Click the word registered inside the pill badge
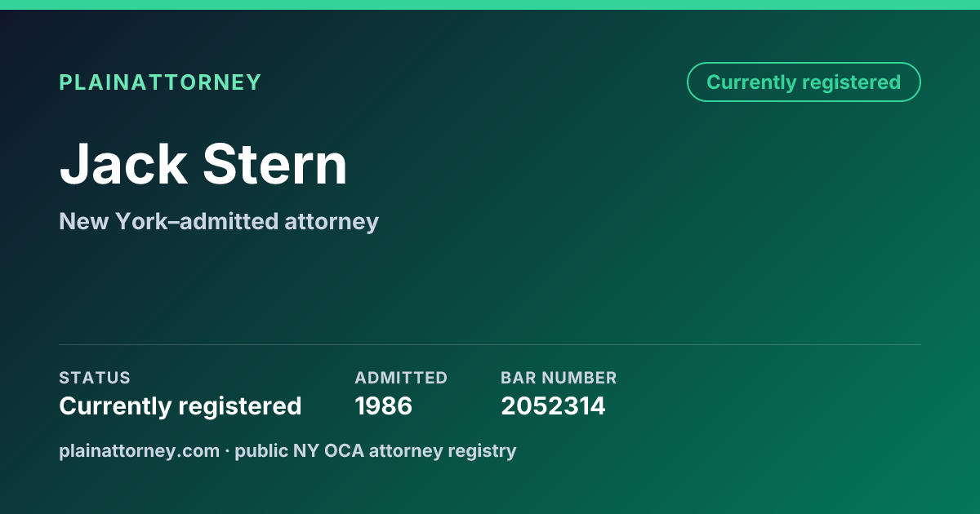 [851, 82]
